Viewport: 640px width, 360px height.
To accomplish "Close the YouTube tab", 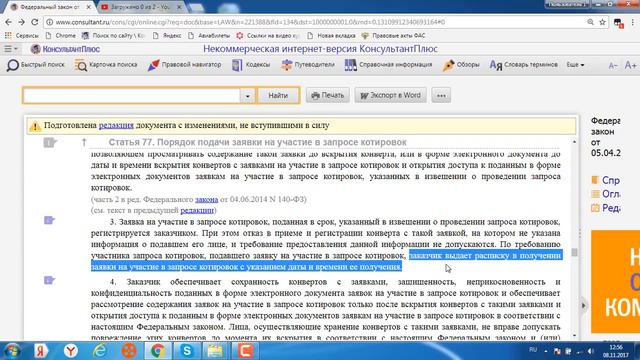I will 179,7.
